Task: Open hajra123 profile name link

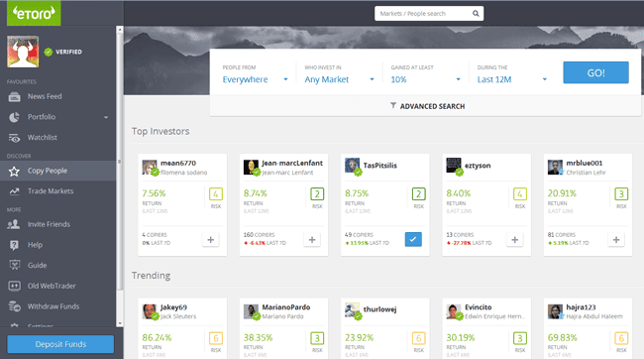Action: pos(581,307)
